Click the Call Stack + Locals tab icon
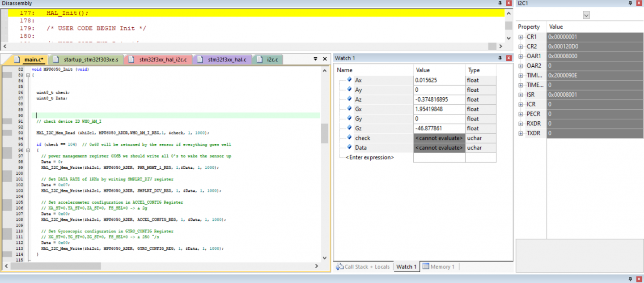This screenshot has width=644, height=283. click(339, 266)
